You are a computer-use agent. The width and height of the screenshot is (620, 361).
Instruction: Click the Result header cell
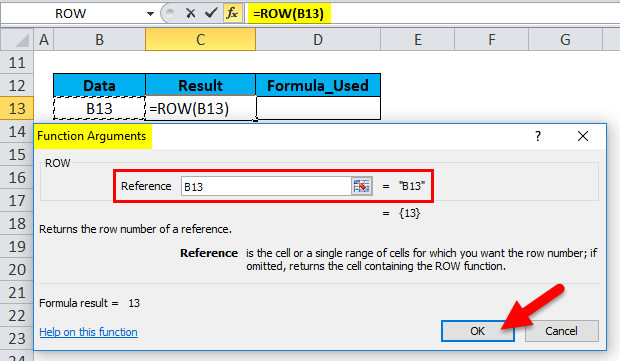coord(200,85)
